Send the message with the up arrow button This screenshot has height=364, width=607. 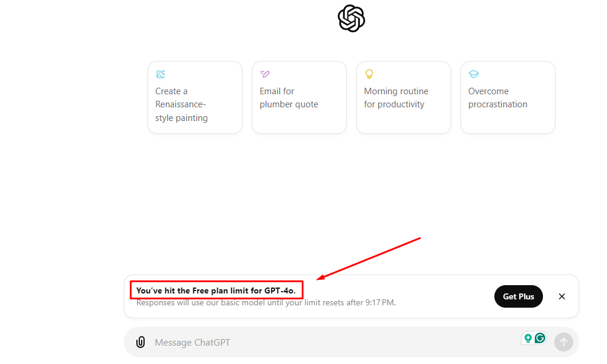(563, 342)
